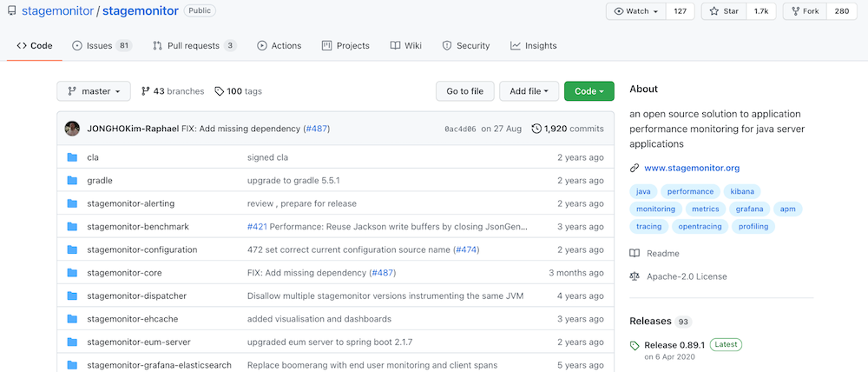Open the stagemonitor-alerting folder
Image resolution: width=868 pixels, height=372 pixels.
tap(131, 203)
